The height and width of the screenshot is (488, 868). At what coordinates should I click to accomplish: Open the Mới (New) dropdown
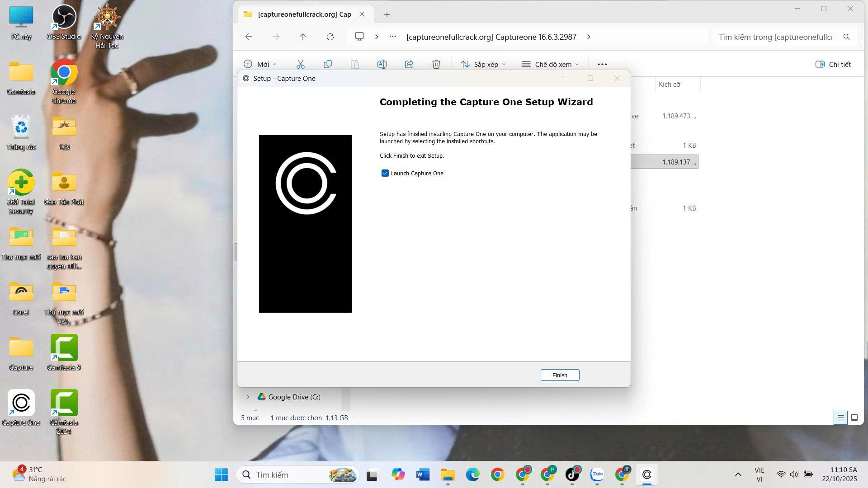[x=260, y=64]
